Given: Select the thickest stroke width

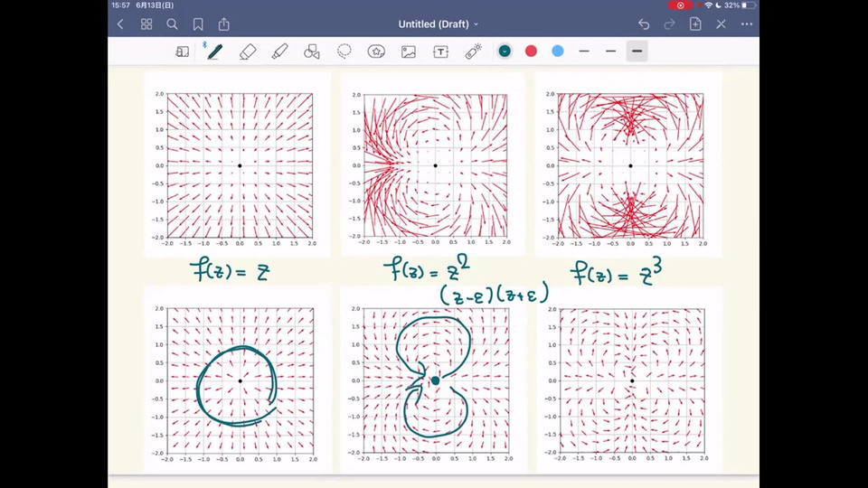Looking at the screenshot, I should pos(637,51).
